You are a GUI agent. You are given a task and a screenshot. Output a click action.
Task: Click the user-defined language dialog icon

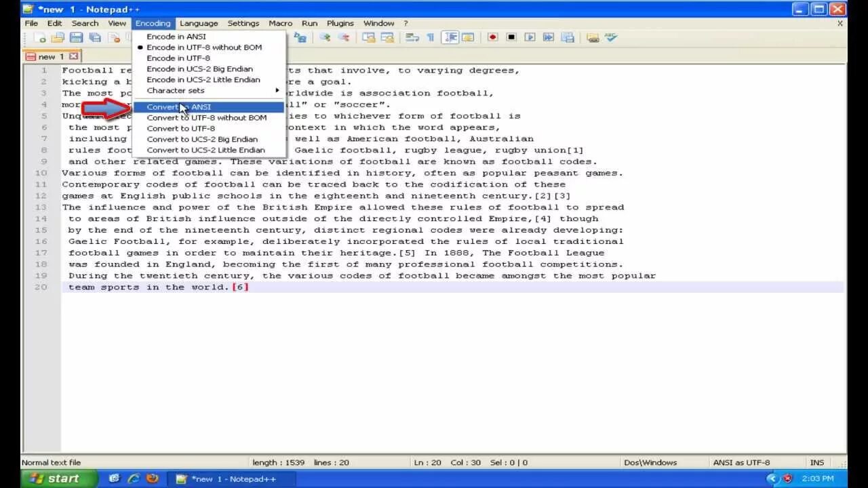[x=468, y=37]
